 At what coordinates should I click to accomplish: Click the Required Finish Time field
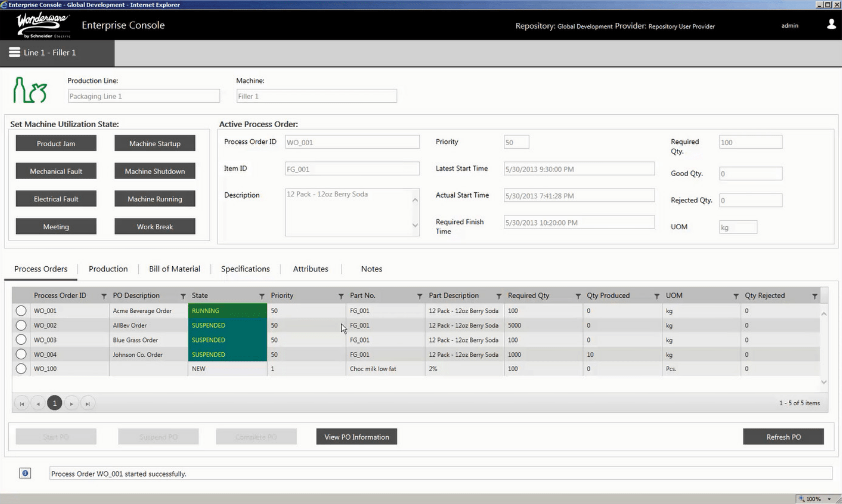(x=579, y=222)
